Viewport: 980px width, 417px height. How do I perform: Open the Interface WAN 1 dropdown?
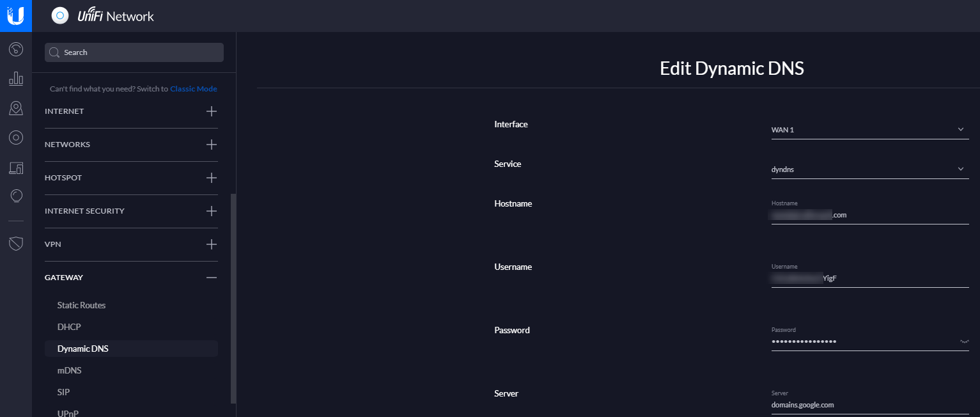pos(869,130)
